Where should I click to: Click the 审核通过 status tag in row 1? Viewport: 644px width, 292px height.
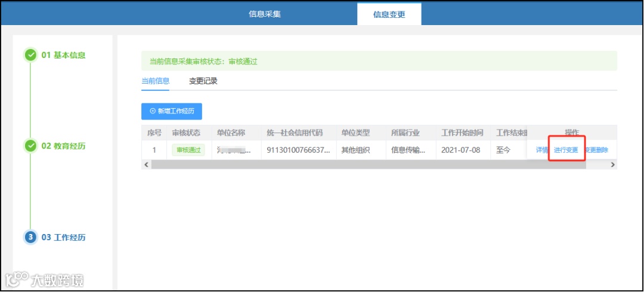(188, 150)
